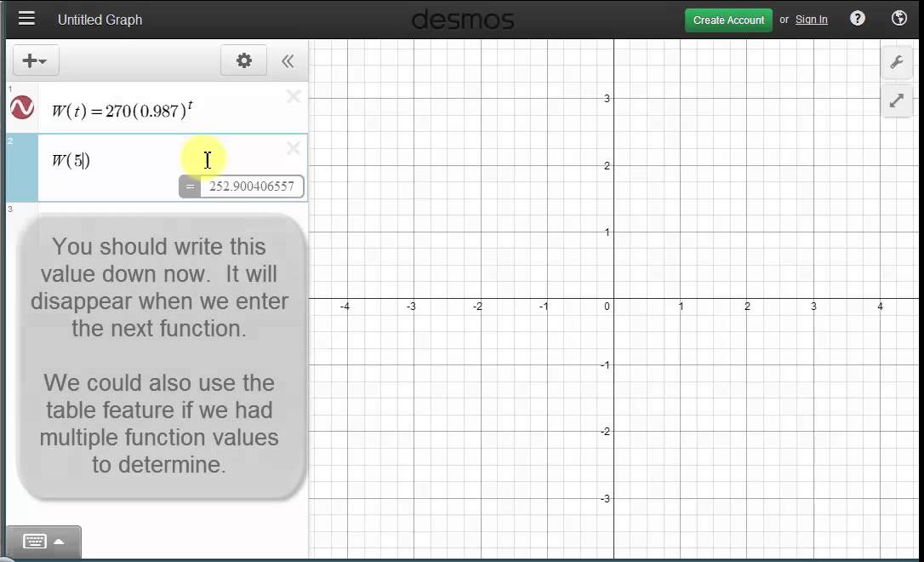Open the hamburger menu
924x562 pixels.
tap(26, 19)
